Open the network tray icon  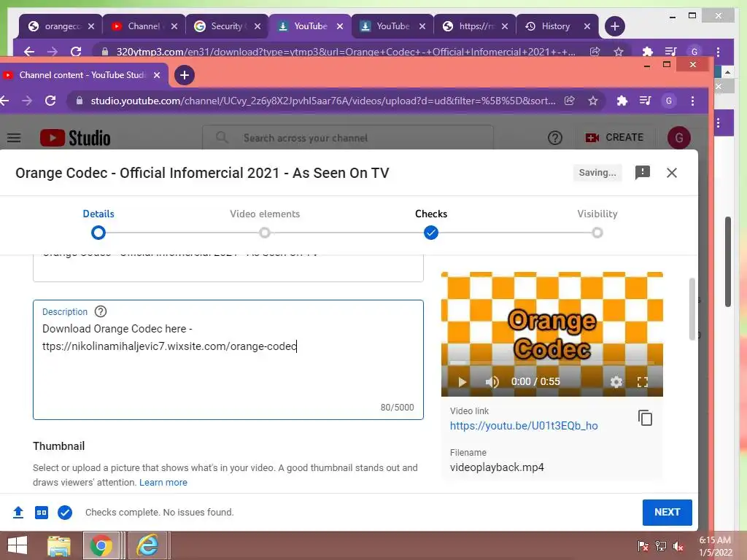(x=661, y=546)
